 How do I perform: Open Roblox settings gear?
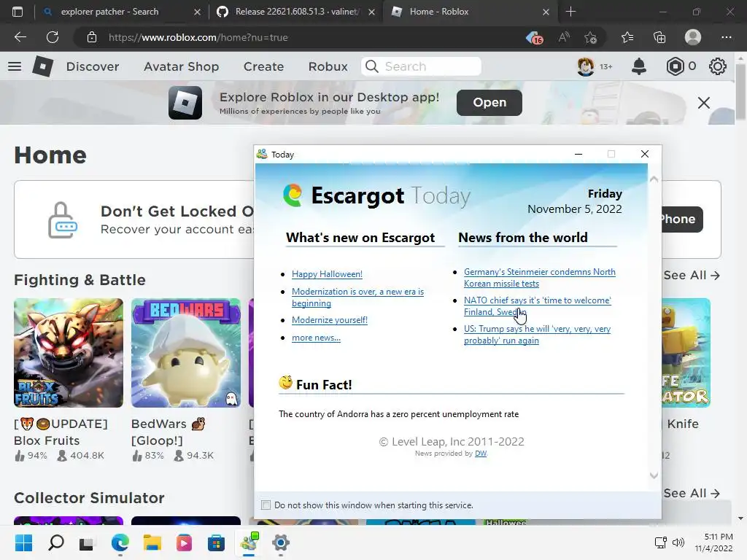[718, 66]
